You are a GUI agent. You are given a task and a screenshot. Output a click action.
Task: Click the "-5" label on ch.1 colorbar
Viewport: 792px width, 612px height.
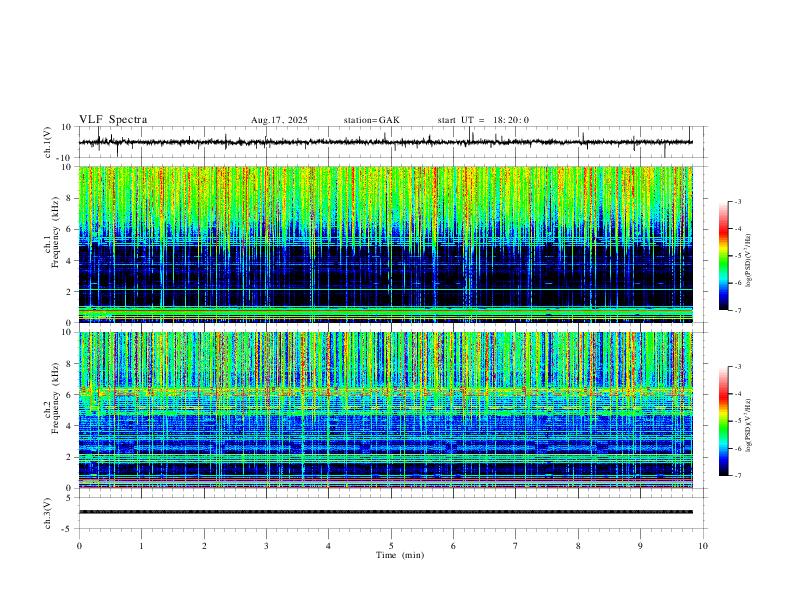pyautogui.click(x=737, y=256)
